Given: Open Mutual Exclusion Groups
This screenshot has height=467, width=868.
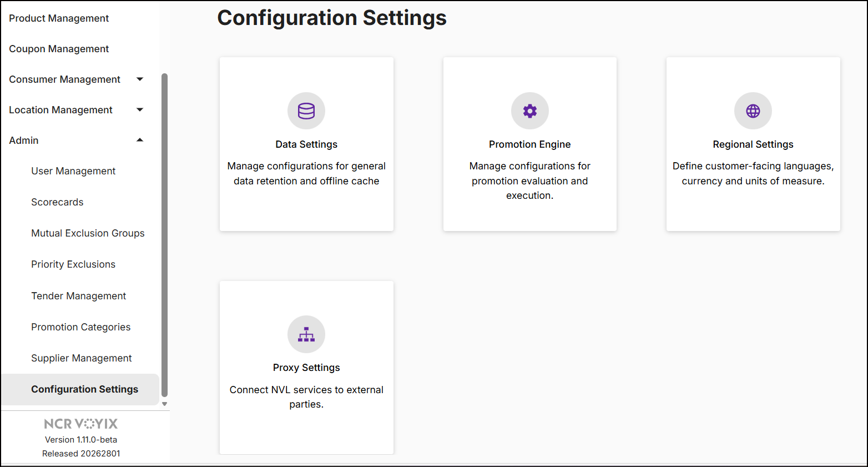Looking at the screenshot, I should tap(88, 233).
